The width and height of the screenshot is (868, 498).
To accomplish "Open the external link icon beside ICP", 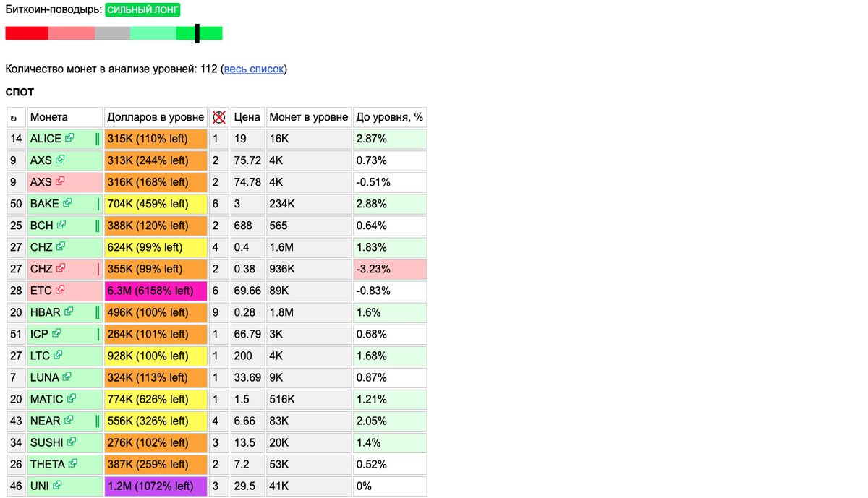I will [x=56, y=333].
